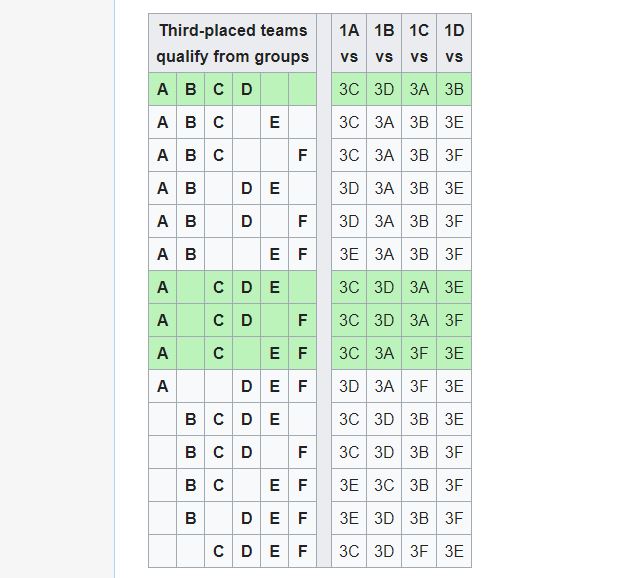Click the '1C vs' column header

click(419, 43)
